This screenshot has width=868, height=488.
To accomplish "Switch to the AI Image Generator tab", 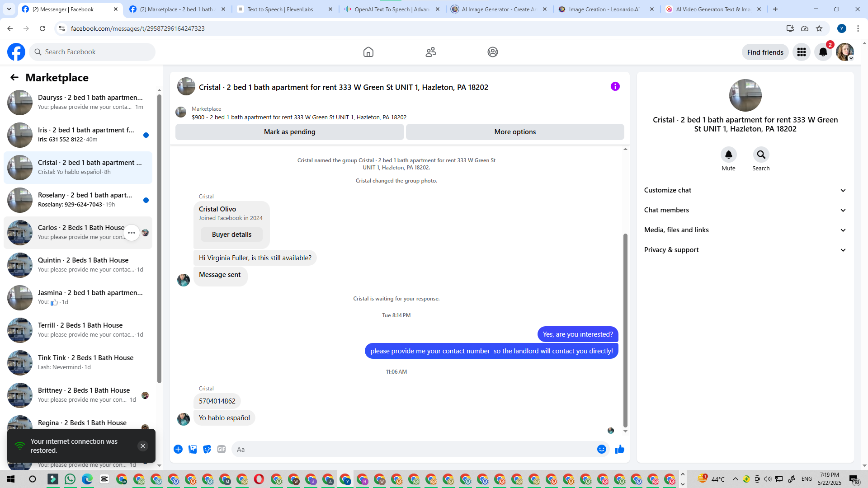I will 499,9.
